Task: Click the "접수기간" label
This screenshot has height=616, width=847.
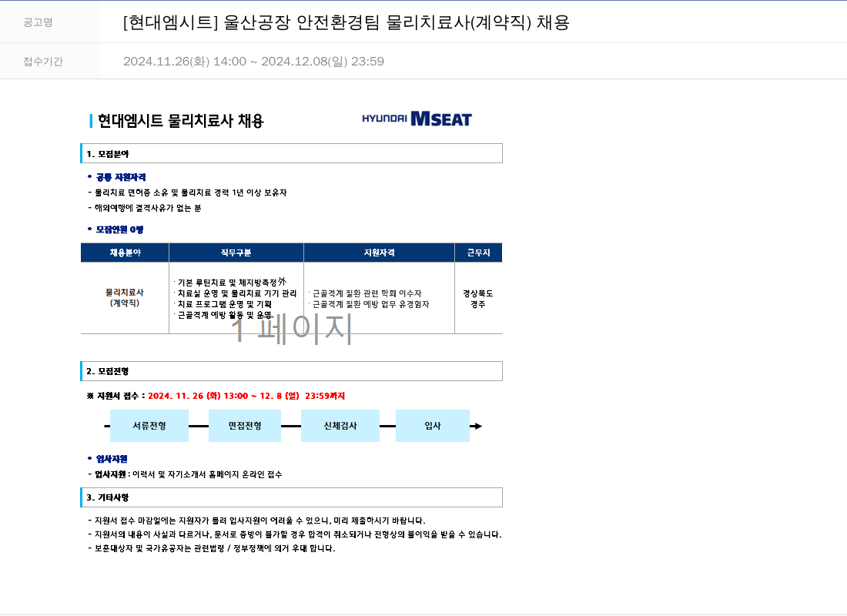Action: [43, 62]
